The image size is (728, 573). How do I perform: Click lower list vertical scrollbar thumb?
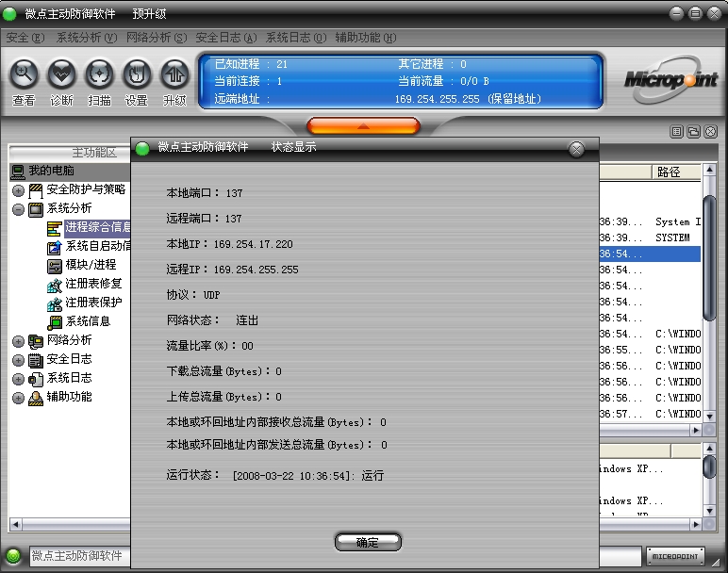coord(709,467)
